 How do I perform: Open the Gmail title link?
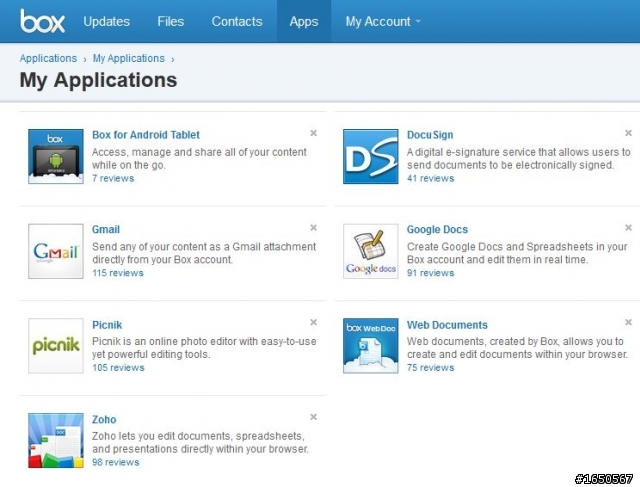tap(106, 229)
